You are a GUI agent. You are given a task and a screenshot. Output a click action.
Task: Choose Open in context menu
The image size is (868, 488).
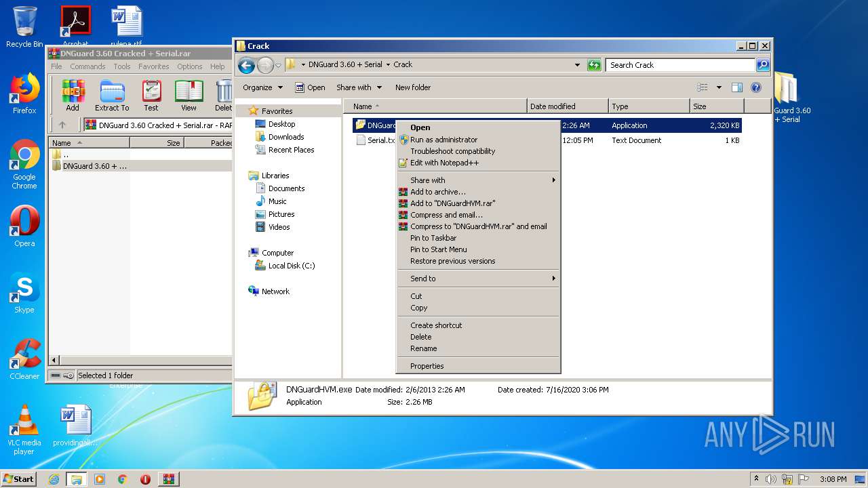(478, 127)
